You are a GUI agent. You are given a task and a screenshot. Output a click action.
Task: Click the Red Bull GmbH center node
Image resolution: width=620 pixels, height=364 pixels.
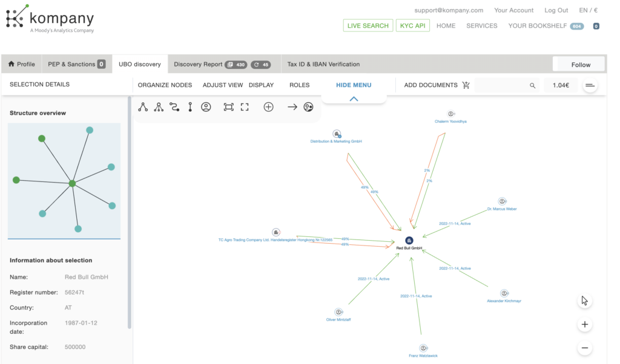tap(409, 241)
